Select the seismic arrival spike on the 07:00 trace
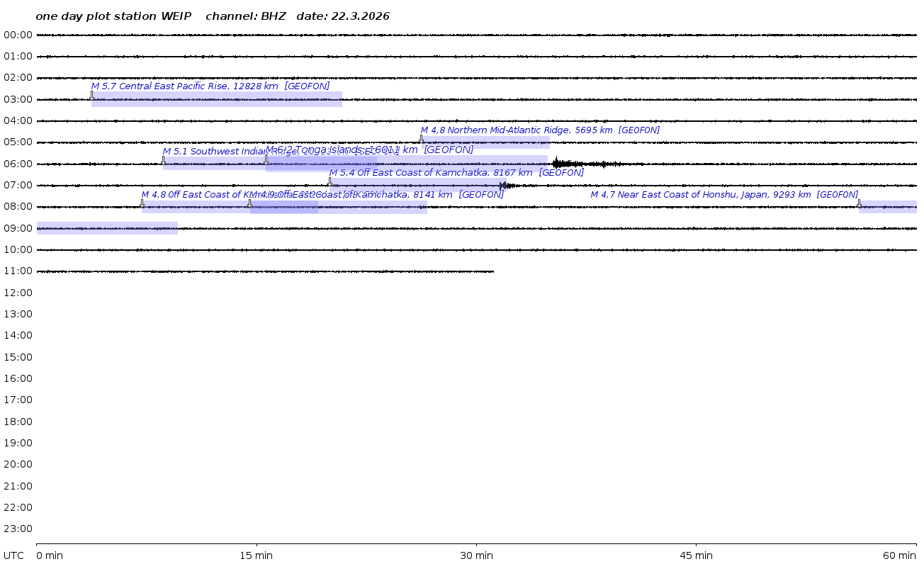The image size is (924, 576). (504, 186)
